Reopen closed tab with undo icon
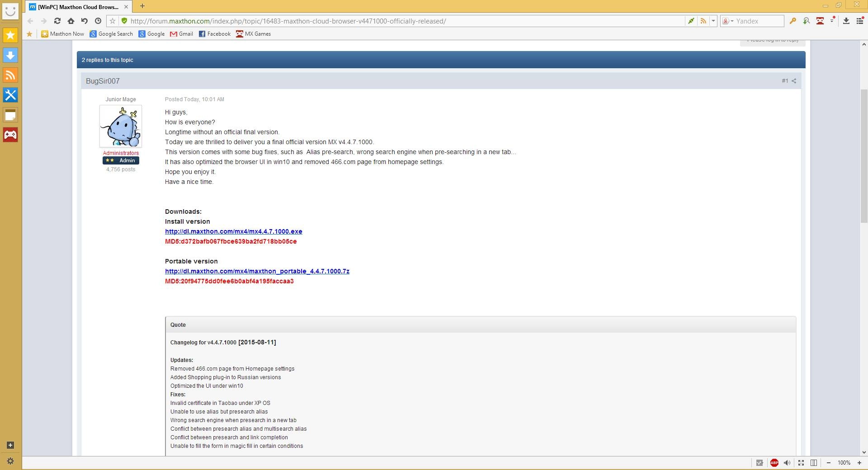 (x=84, y=21)
